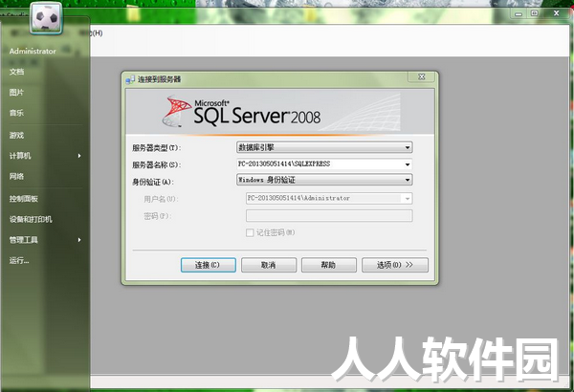Screen dimensions: 574x392
Task: Open the 服务器类型 server type dropdown
Action: [x=408, y=147]
